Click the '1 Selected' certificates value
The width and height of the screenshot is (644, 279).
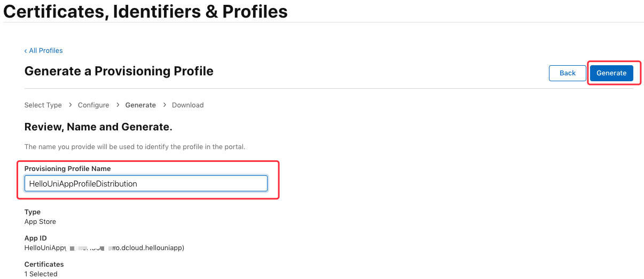pyautogui.click(x=41, y=274)
